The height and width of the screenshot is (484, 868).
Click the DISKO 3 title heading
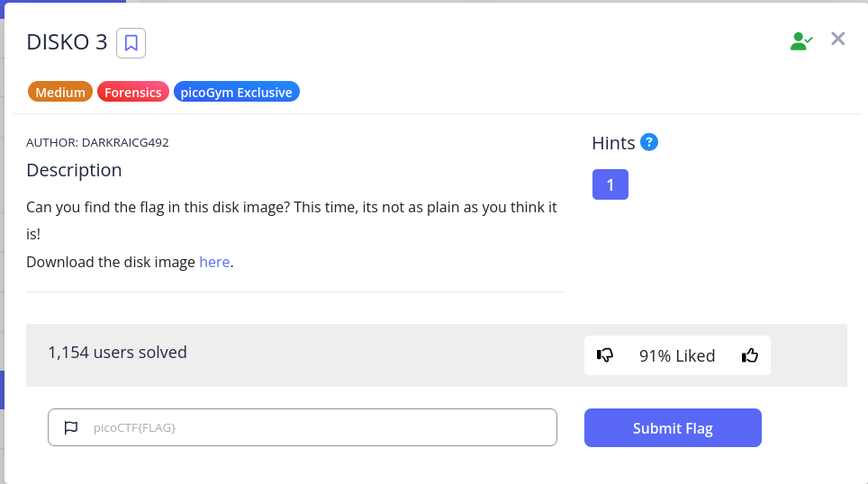coord(67,42)
